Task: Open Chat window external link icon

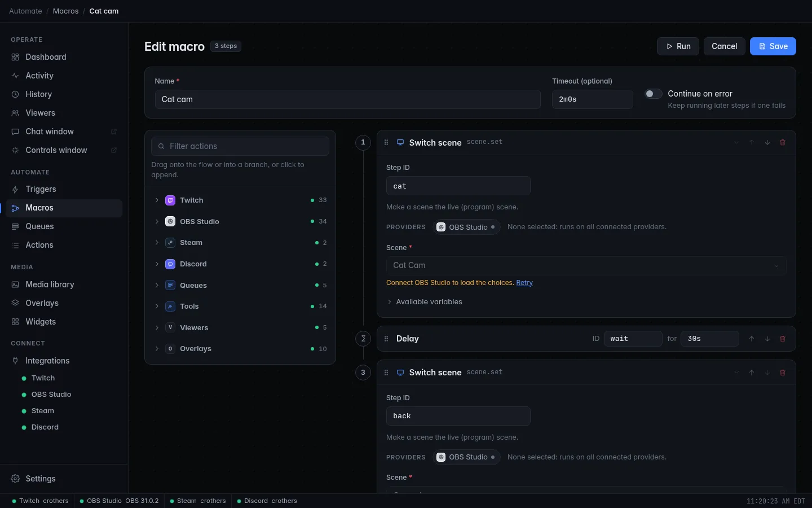Action: click(x=114, y=132)
